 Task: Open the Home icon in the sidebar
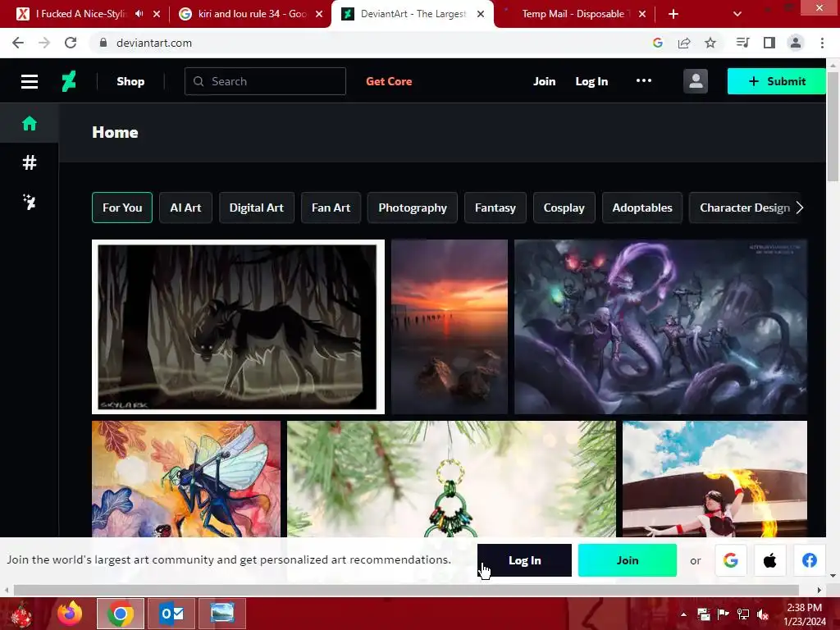30,123
